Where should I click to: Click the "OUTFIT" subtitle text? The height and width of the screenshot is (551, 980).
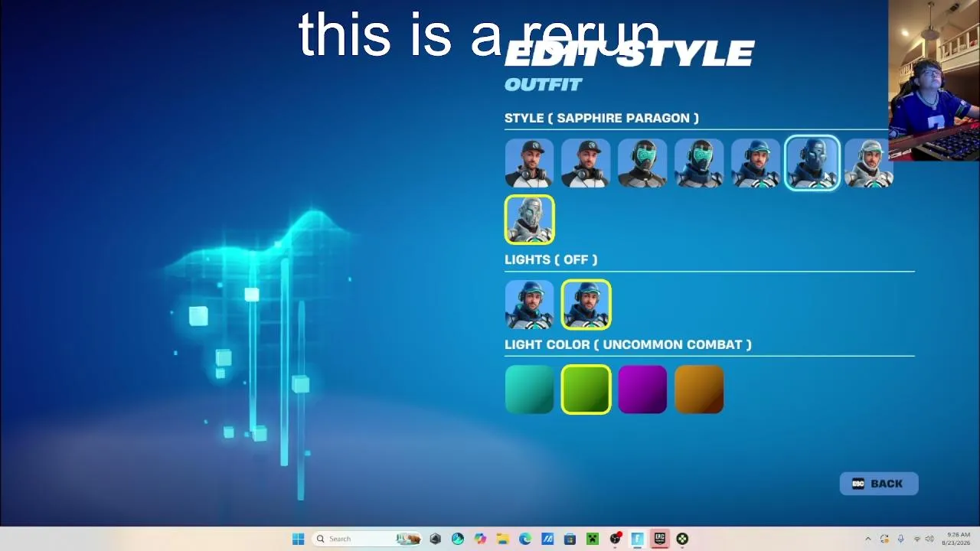coord(544,84)
